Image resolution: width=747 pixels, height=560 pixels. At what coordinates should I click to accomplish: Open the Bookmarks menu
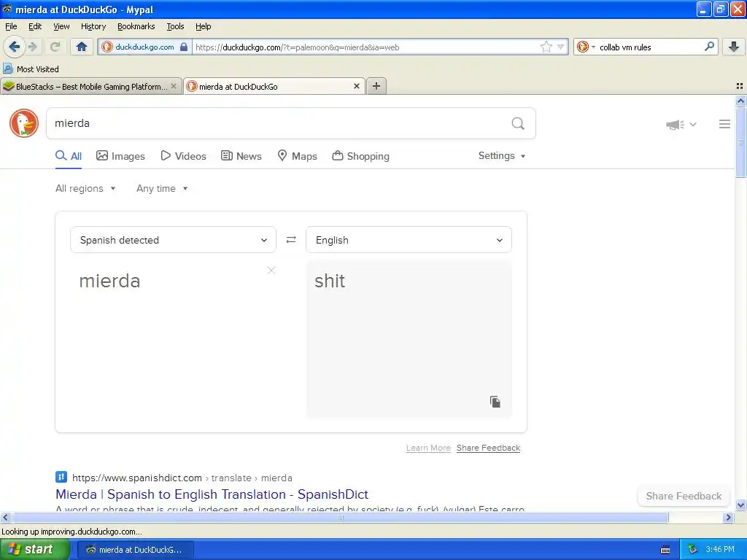(x=136, y=26)
